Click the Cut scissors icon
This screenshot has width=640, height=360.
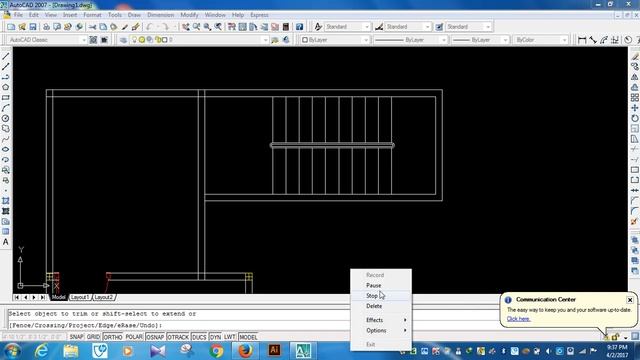click(93, 27)
